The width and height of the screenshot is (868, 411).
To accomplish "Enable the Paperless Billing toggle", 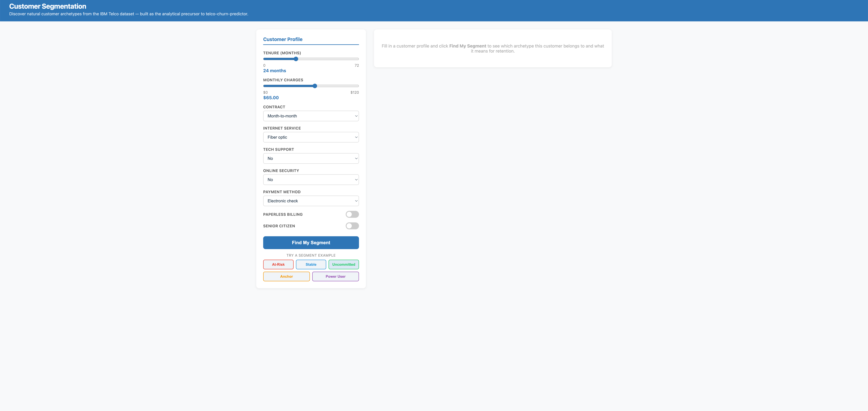I will tap(352, 214).
